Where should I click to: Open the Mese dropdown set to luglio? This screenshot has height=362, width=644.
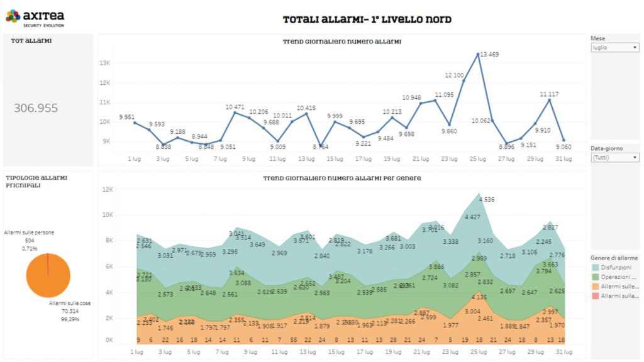tap(615, 47)
